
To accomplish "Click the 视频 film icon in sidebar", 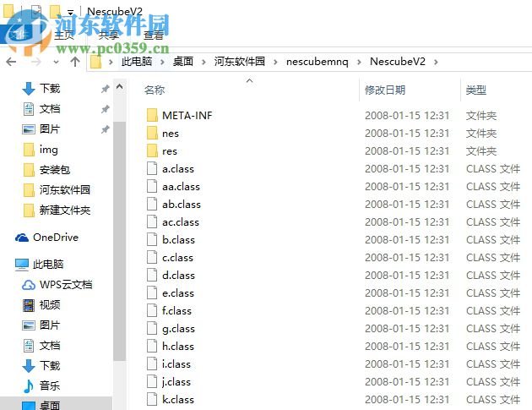I will pos(29,305).
